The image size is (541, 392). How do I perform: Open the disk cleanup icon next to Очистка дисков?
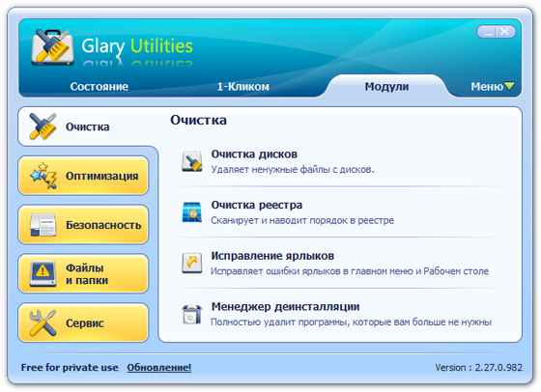coord(192,161)
